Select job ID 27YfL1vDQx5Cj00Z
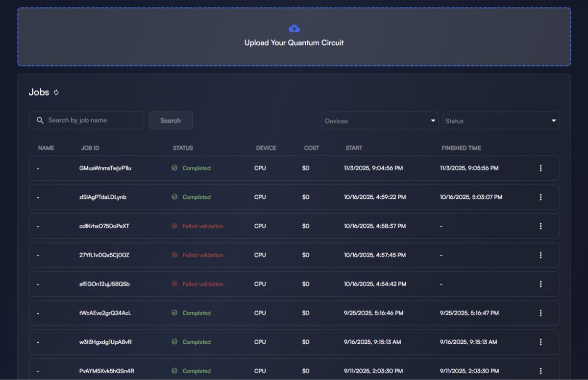Screen dimensions: 588x380 coord(104,255)
